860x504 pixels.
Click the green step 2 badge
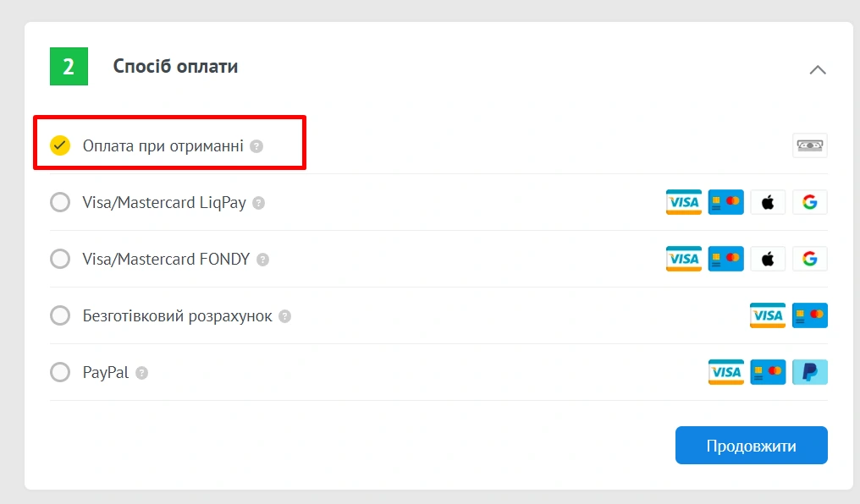(69, 67)
